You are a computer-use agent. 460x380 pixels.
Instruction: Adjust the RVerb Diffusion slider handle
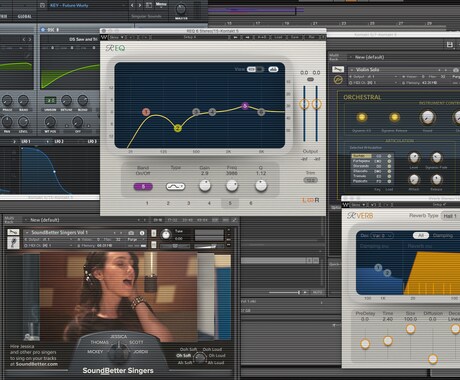[433, 359]
